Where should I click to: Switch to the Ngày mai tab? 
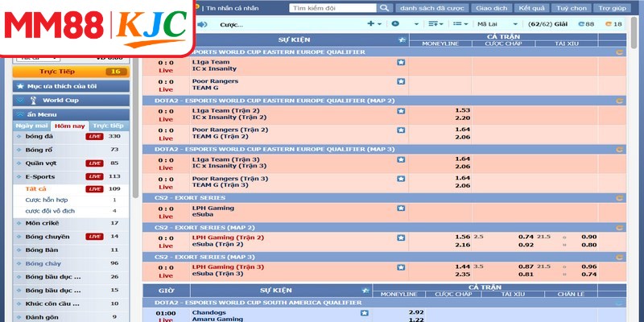(x=31, y=126)
